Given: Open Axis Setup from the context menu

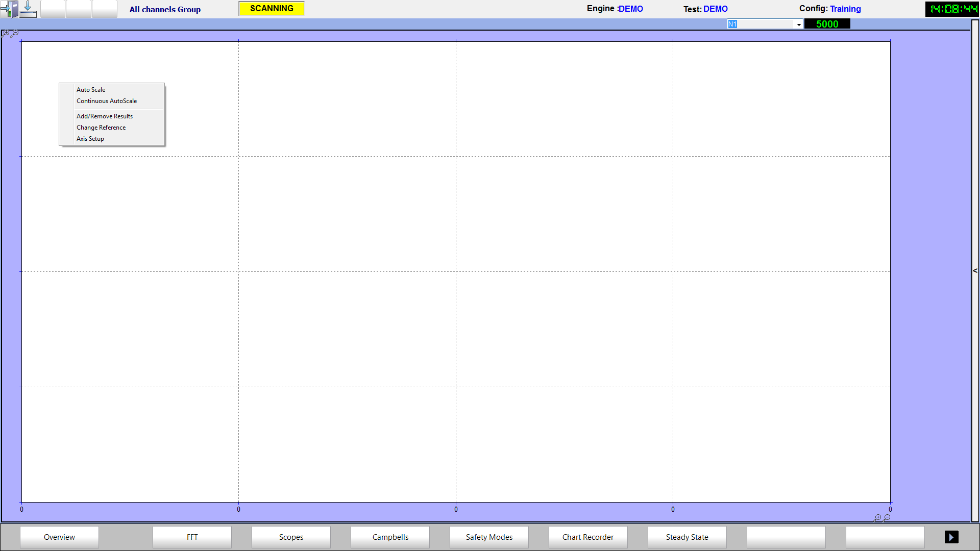Looking at the screenshot, I should 90,139.
